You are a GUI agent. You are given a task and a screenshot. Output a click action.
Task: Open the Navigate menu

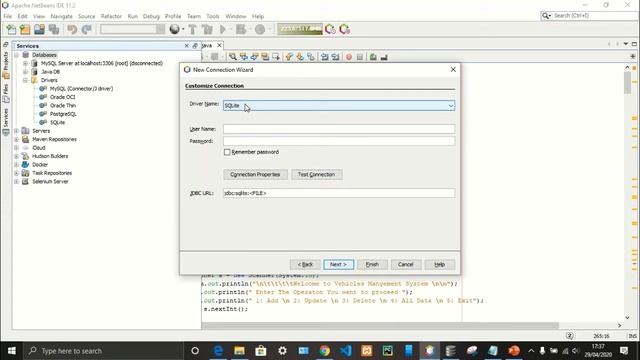[x=62, y=16]
